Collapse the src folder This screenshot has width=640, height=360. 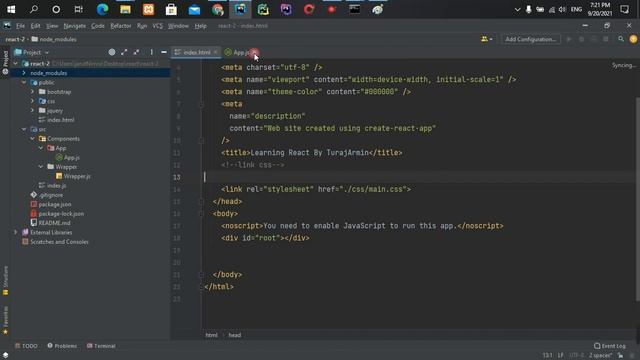coord(24,129)
